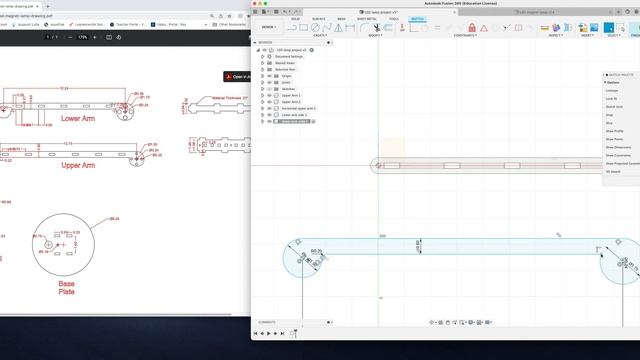Hide the Horizontal upper arm 1 component
This screenshot has width=640, height=360.
[269, 109]
